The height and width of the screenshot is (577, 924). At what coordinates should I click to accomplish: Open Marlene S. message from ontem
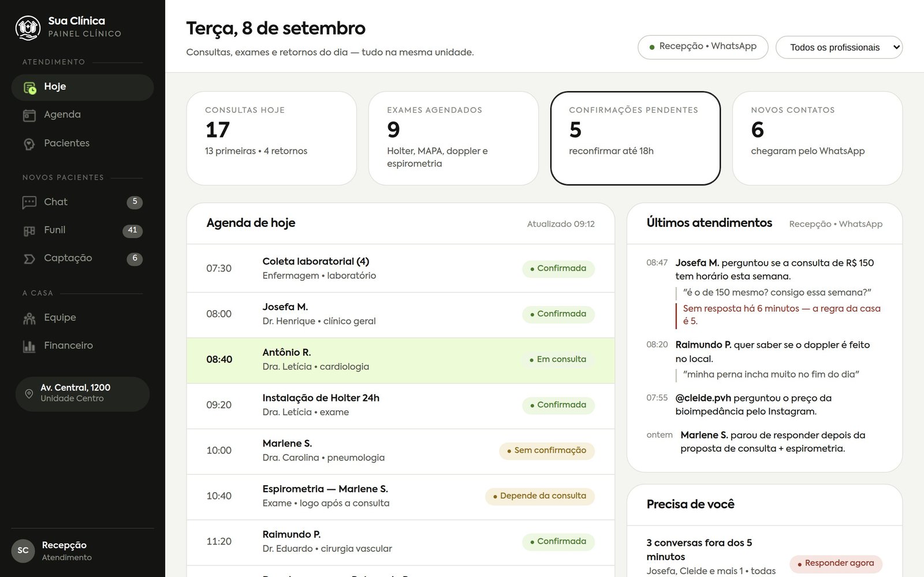764,442
